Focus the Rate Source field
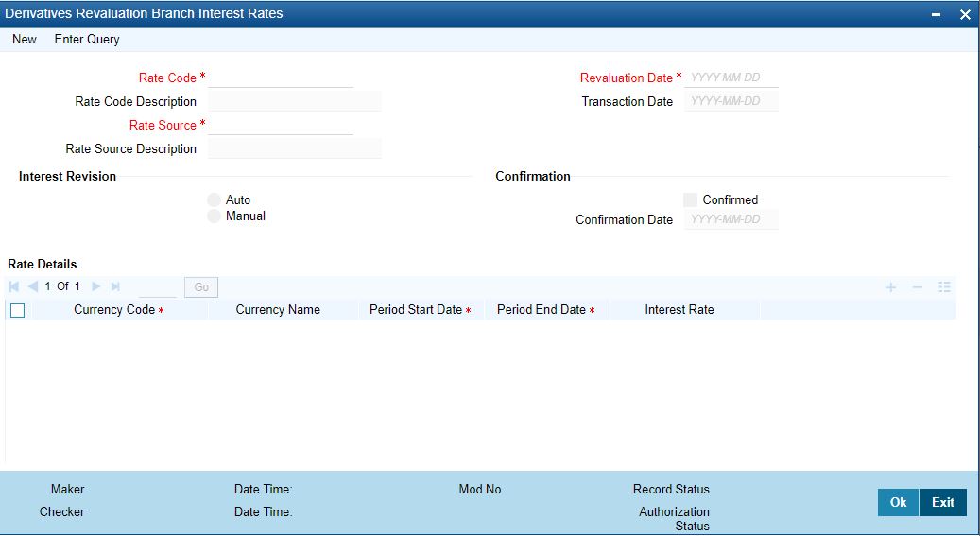This screenshot has width=980, height=536. [x=281, y=125]
